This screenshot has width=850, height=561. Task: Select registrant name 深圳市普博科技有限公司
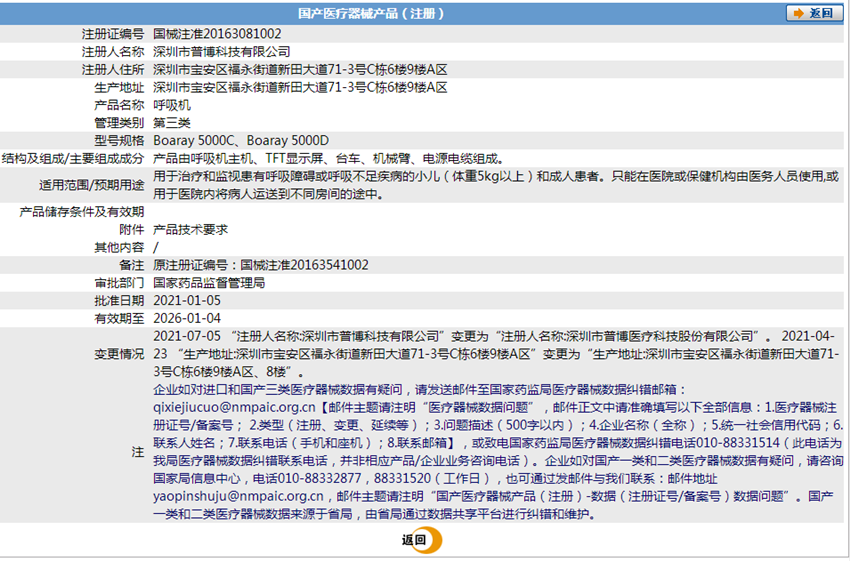pyautogui.click(x=222, y=51)
